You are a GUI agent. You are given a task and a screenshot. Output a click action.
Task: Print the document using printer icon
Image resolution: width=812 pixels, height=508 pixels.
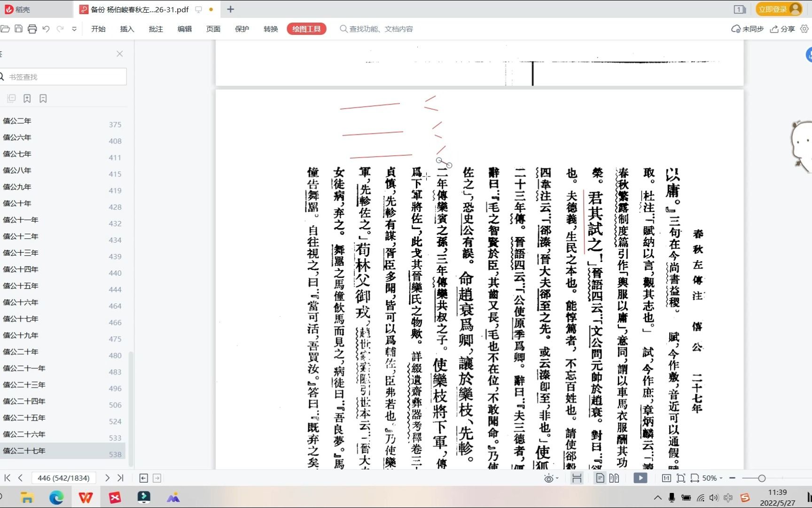point(32,29)
